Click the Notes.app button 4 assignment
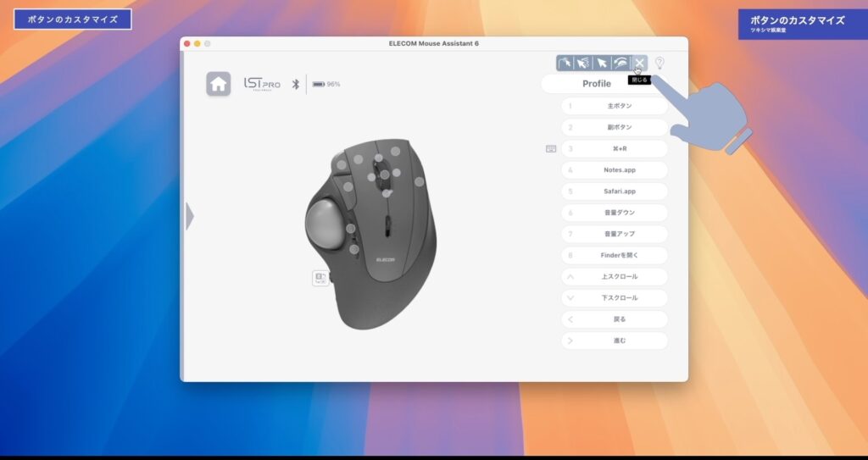The image size is (868, 460). point(615,170)
